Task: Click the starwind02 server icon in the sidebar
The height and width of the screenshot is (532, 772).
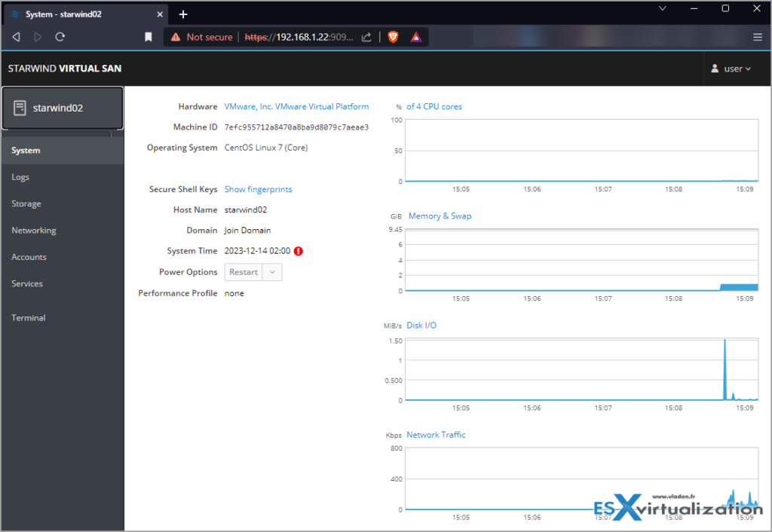Action: 20,107
